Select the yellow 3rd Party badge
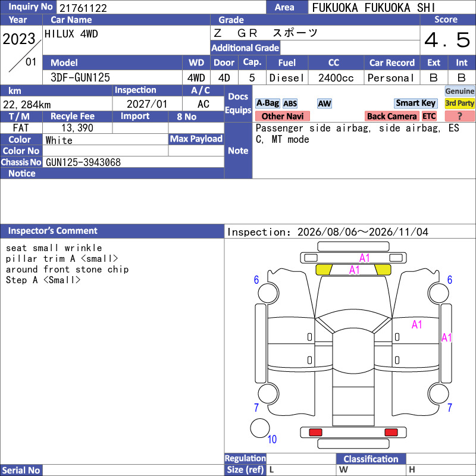The image size is (476, 476). point(459,103)
